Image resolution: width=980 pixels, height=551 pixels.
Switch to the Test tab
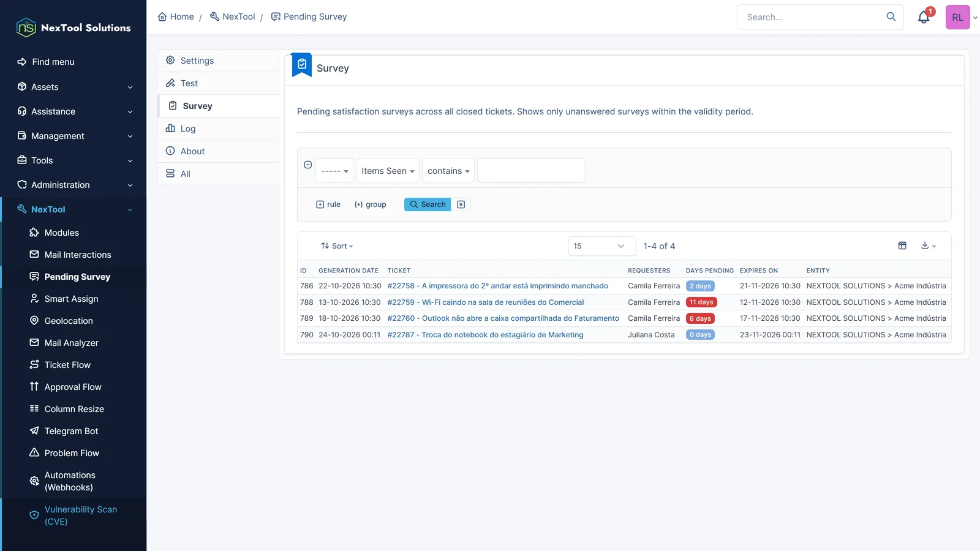point(218,83)
